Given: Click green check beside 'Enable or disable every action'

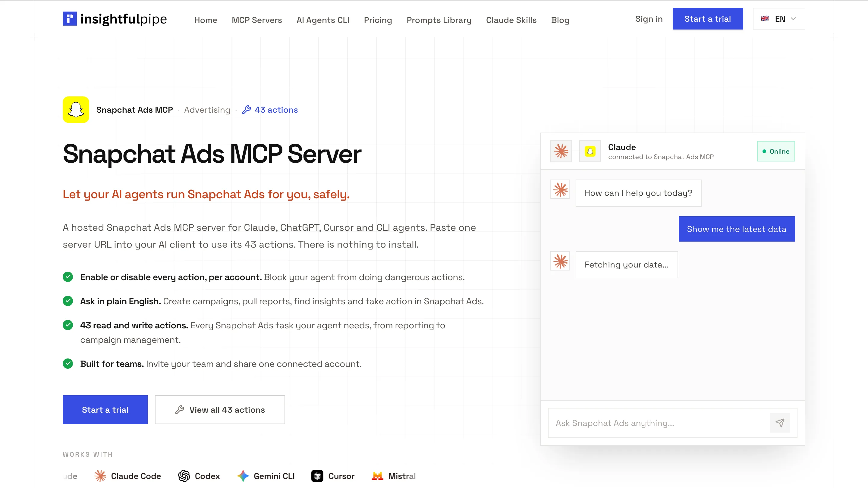Looking at the screenshot, I should click(x=68, y=277).
